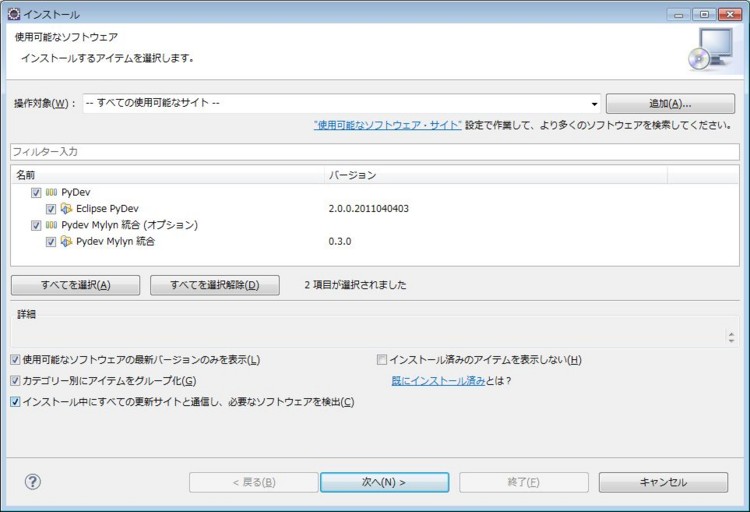Screen dimensions: 750x512
Task: Click the 詳細 area scroll stepper
Action: pos(731,336)
